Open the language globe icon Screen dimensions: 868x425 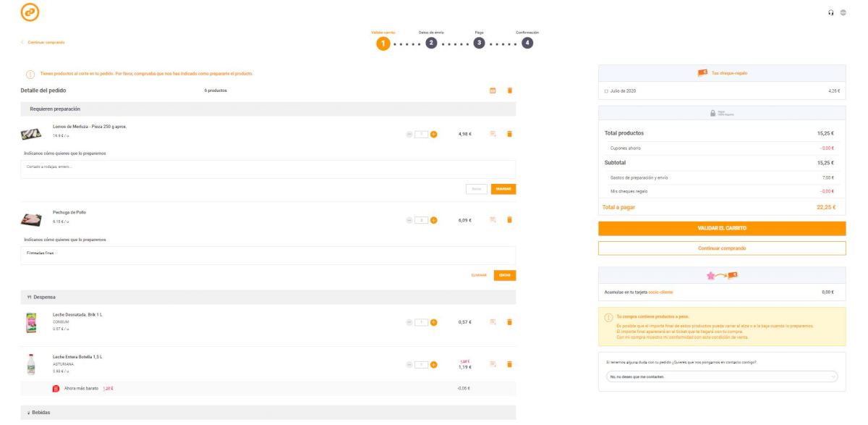pyautogui.click(x=843, y=12)
